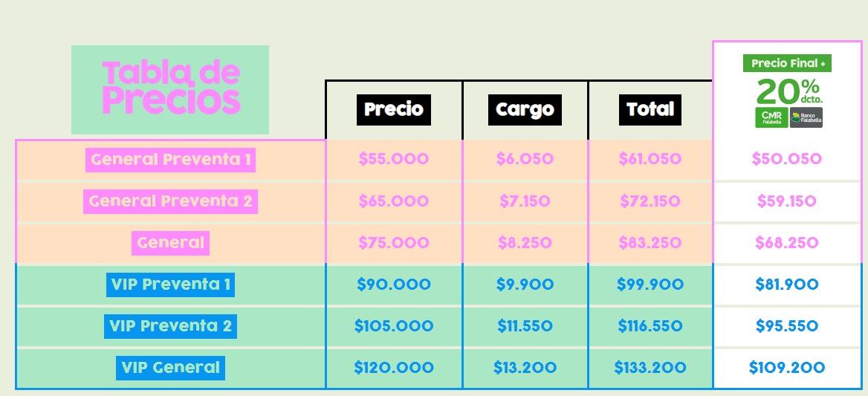Click the Total column header
The image size is (868, 396).
(650, 110)
